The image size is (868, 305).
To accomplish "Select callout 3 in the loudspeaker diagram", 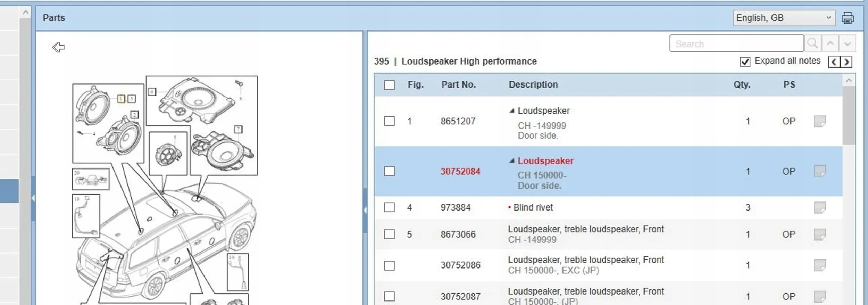I will [x=131, y=99].
